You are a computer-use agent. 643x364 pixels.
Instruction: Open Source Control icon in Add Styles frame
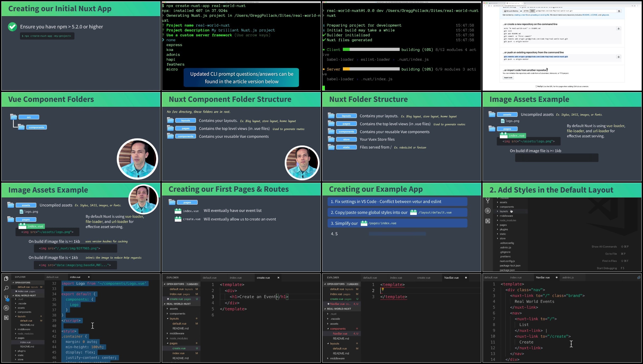(x=488, y=200)
